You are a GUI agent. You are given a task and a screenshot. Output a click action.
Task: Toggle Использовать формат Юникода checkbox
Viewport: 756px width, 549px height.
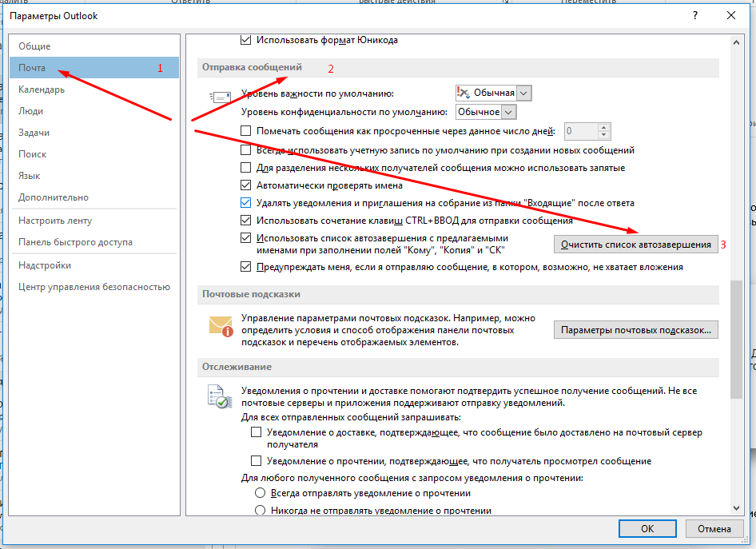click(x=246, y=40)
